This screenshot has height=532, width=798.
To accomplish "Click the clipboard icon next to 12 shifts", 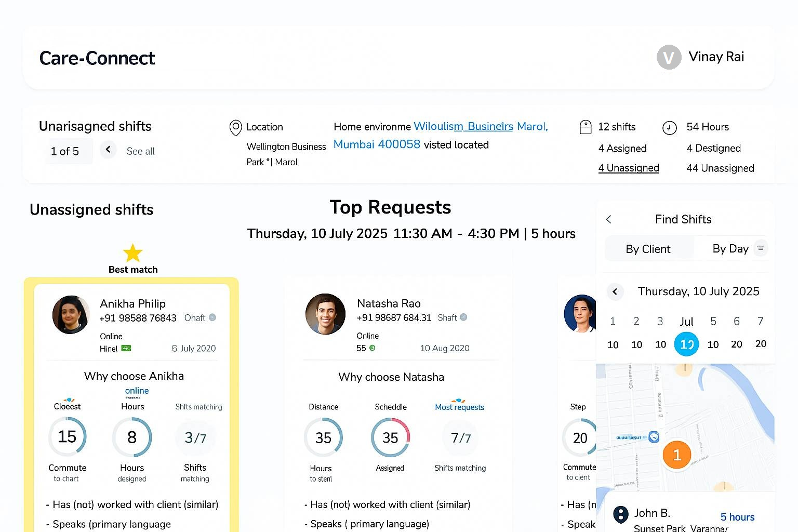I will tap(586, 127).
